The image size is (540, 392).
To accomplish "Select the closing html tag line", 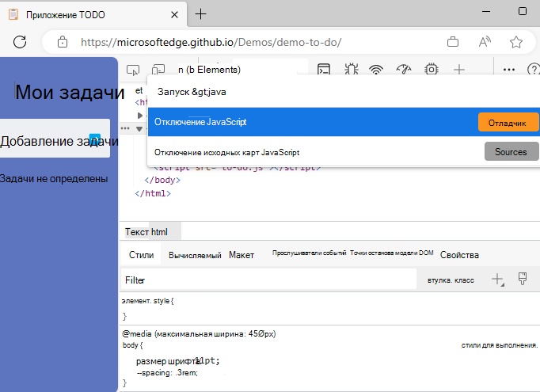I will [x=153, y=193].
